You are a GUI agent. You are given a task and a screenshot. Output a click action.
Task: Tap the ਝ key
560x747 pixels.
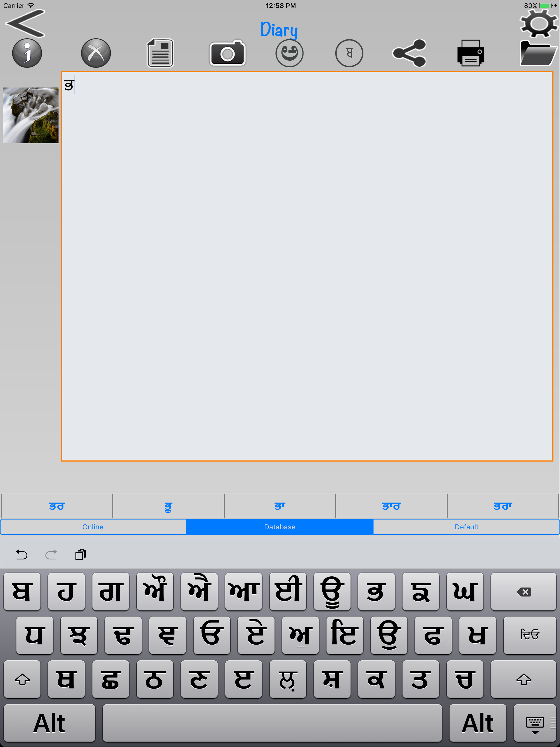(79, 635)
